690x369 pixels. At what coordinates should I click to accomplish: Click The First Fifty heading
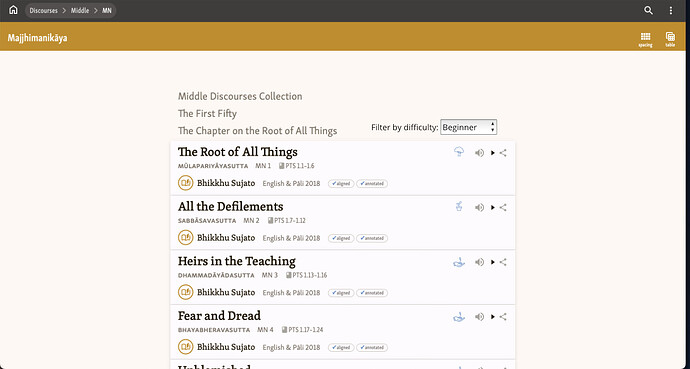click(207, 113)
